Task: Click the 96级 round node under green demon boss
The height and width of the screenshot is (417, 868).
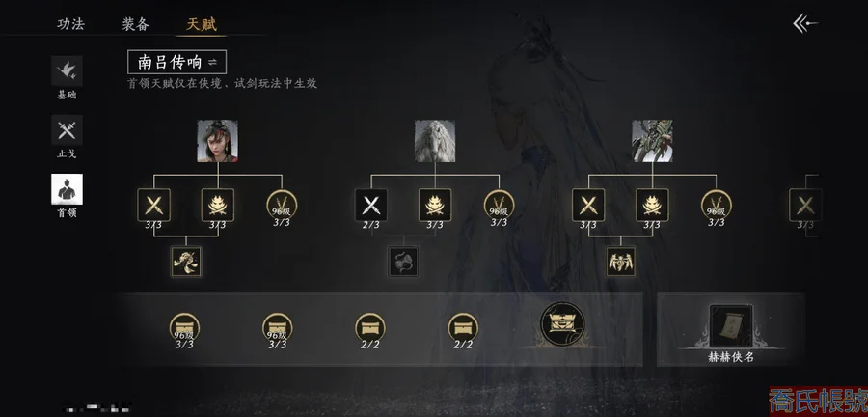Action: (x=717, y=205)
